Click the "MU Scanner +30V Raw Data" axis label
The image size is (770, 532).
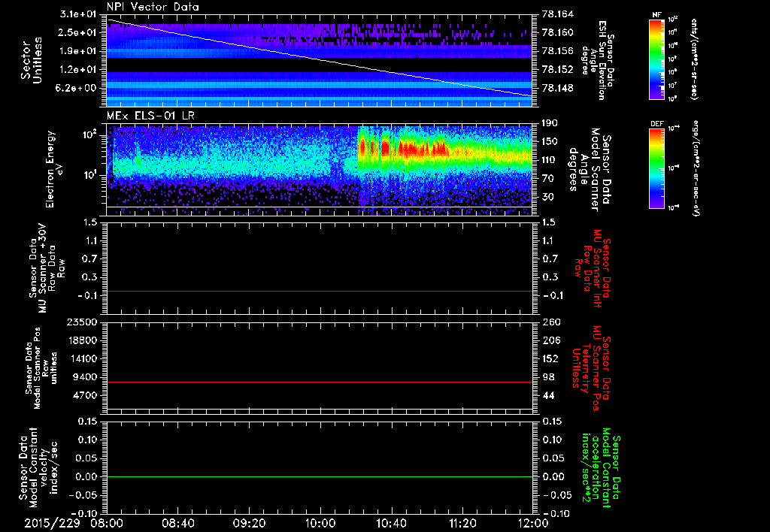point(47,268)
